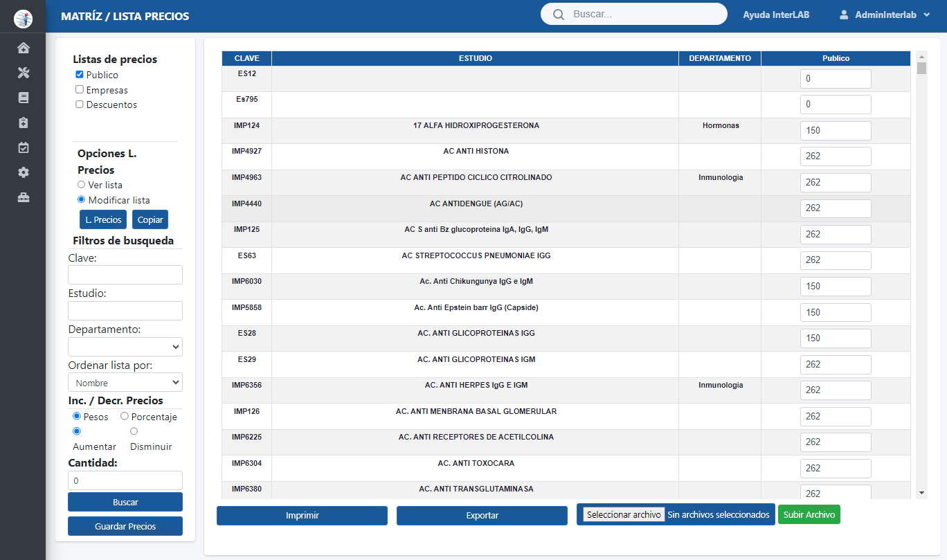Edit price for AC ANTI HISTONA

pyautogui.click(x=836, y=156)
